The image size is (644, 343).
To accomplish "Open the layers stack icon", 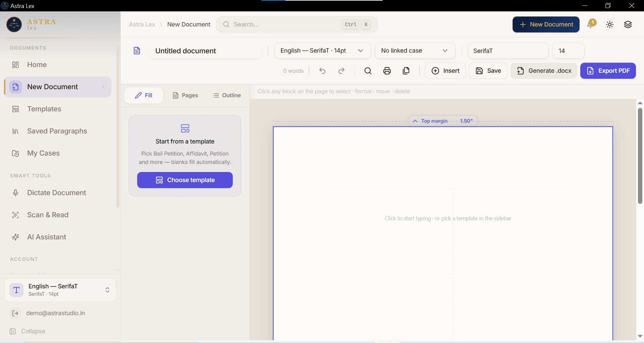I will [628, 24].
